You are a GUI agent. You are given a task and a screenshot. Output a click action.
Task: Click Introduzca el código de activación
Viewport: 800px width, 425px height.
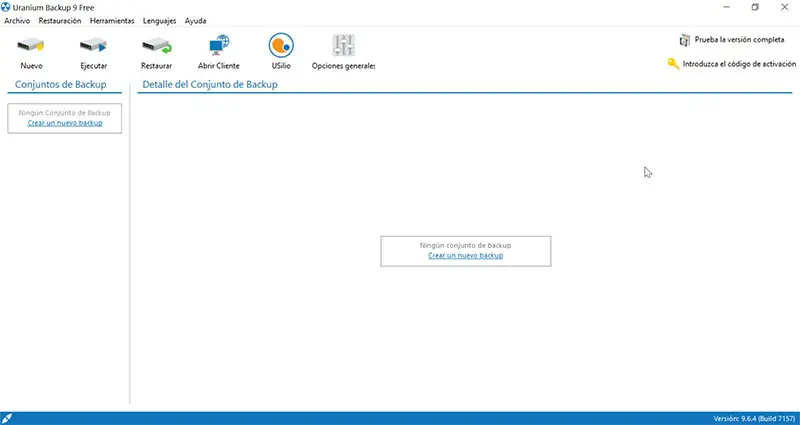739,64
